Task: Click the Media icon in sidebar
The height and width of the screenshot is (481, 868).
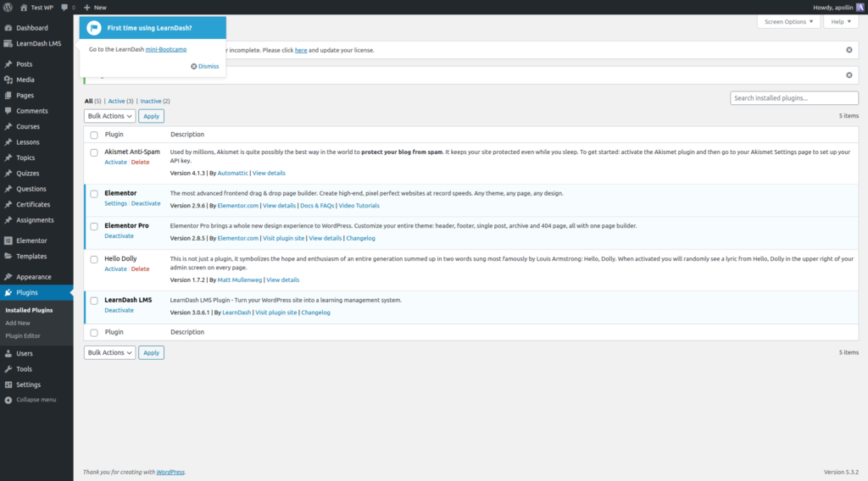Action: click(8, 80)
